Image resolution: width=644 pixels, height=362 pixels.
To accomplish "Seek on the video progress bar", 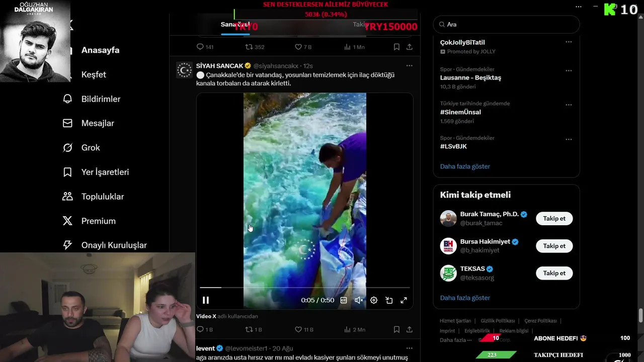I will click(305, 287).
